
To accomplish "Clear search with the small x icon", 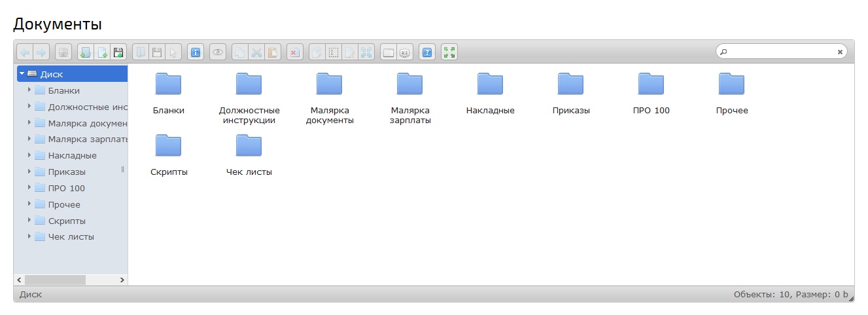I will pyautogui.click(x=840, y=52).
